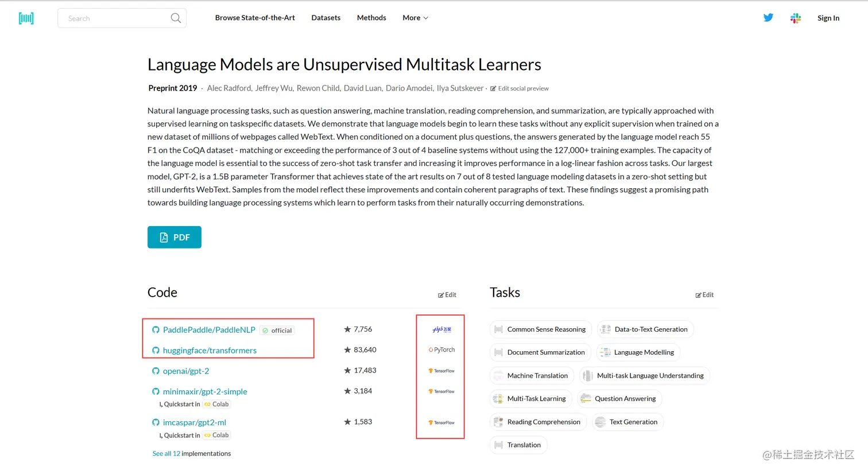The height and width of the screenshot is (474, 868).
Task: Open the PDF button
Action: 175,237
